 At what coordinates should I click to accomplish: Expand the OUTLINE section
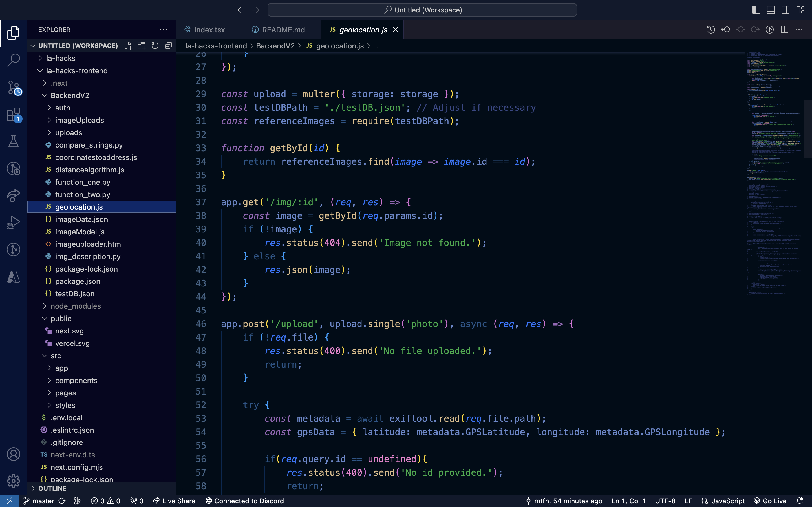[x=52, y=488]
